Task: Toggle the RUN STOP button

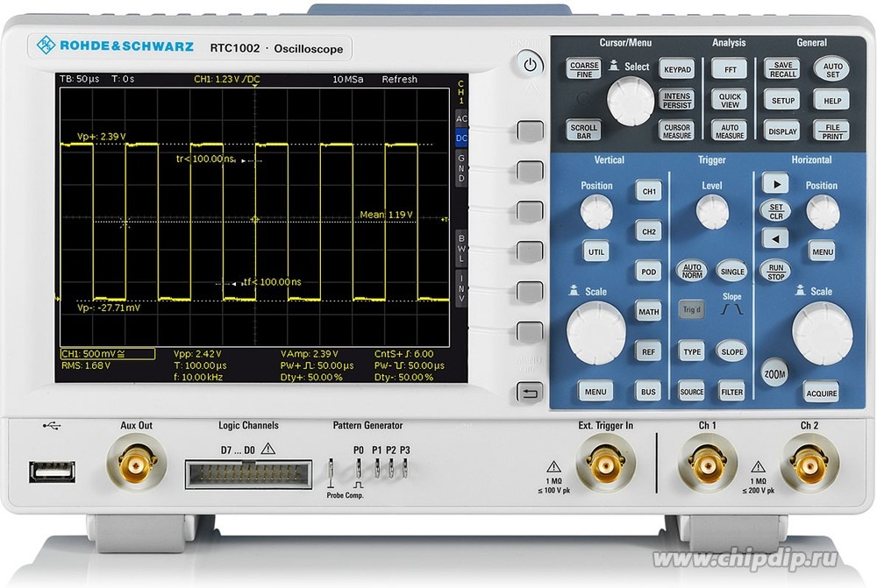Action: coord(775,272)
